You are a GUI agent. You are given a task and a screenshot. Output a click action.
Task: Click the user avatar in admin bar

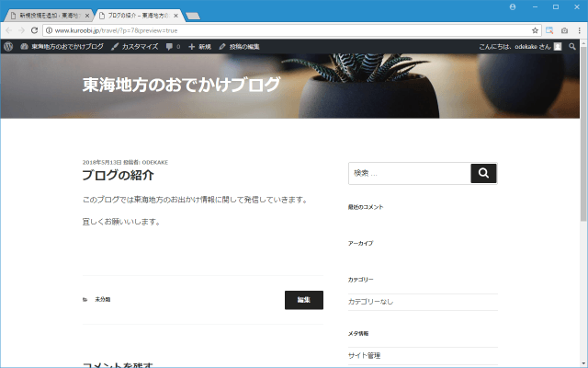(558, 47)
